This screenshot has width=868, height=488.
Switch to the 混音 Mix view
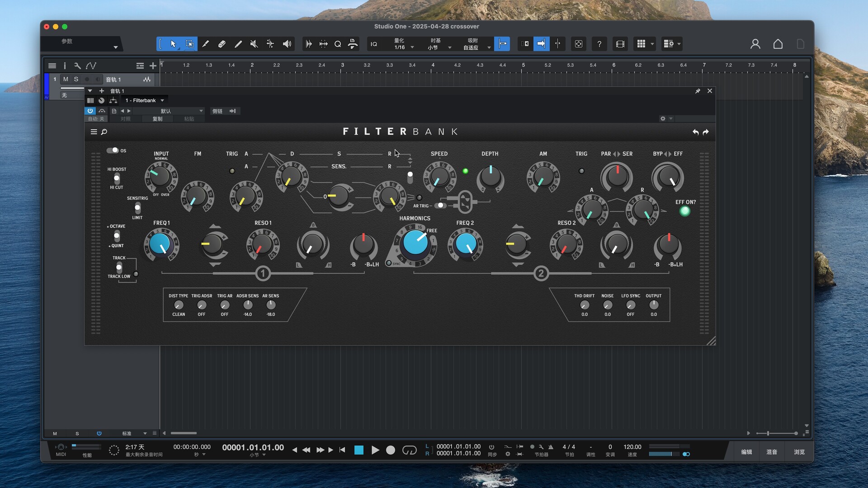click(772, 452)
